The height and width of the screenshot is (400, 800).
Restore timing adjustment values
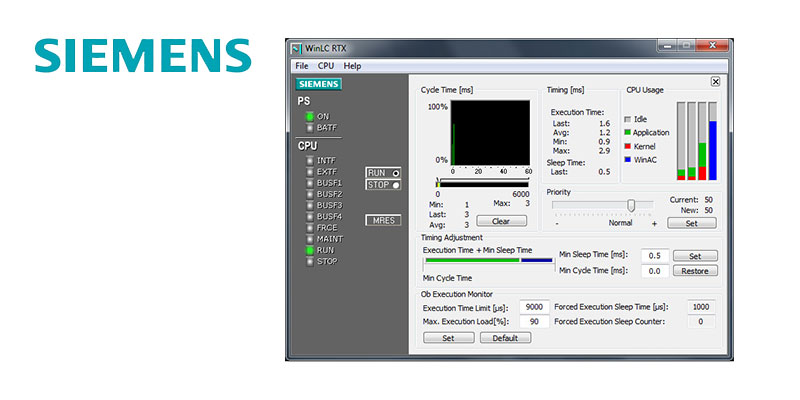click(x=694, y=271)
